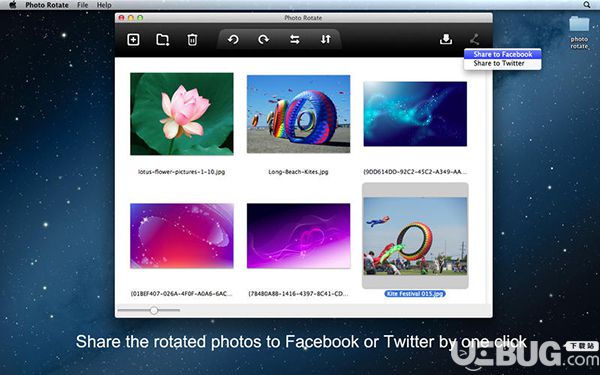600x375 pixels.
Task: Rotate photo counter-clockwise
Action: point(233,39)
